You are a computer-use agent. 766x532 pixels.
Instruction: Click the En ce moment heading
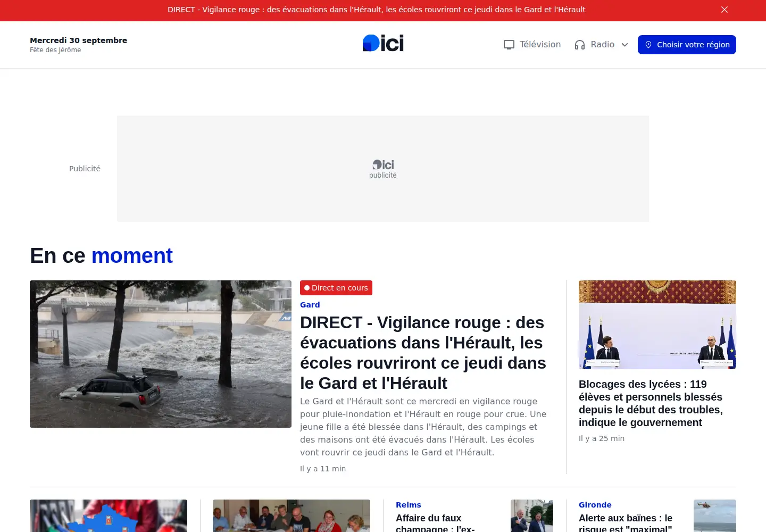point(101,256)
